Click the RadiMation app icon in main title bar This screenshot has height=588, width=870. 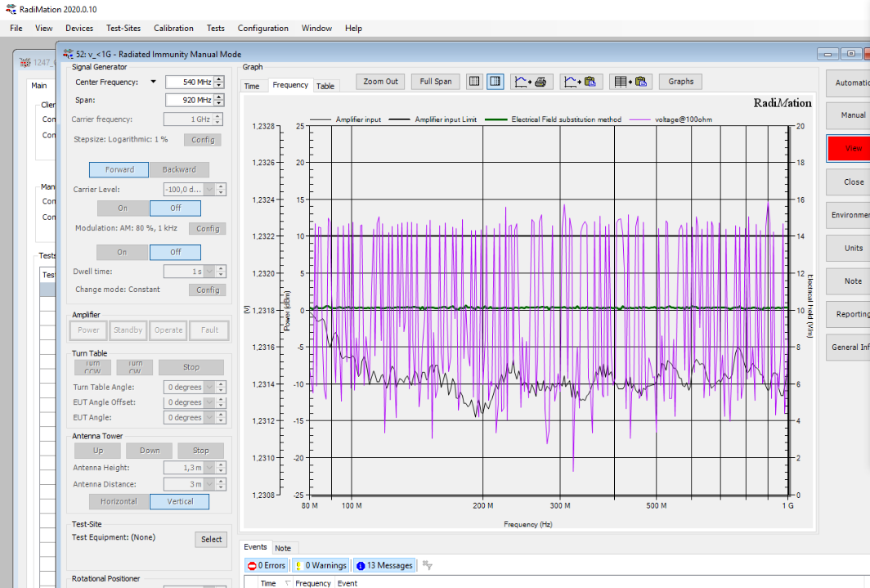pyautogui.click(x=11, y=10)
